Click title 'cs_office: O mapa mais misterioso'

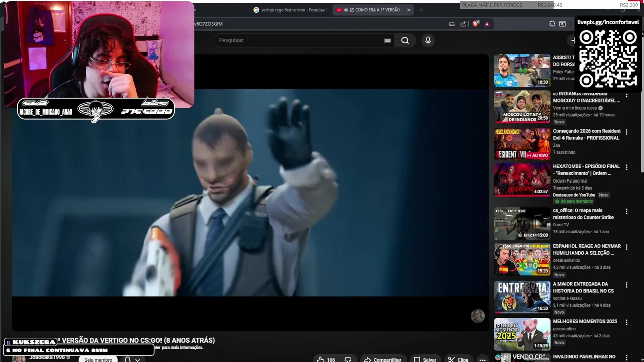coord(583,214)
